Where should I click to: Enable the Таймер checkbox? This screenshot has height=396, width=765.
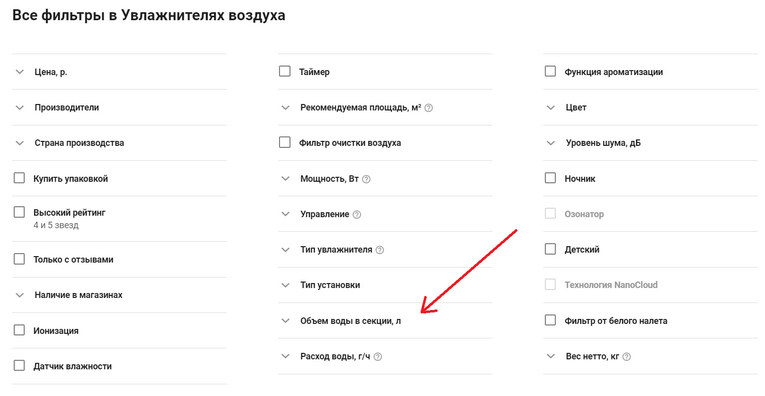click(284, 72)
